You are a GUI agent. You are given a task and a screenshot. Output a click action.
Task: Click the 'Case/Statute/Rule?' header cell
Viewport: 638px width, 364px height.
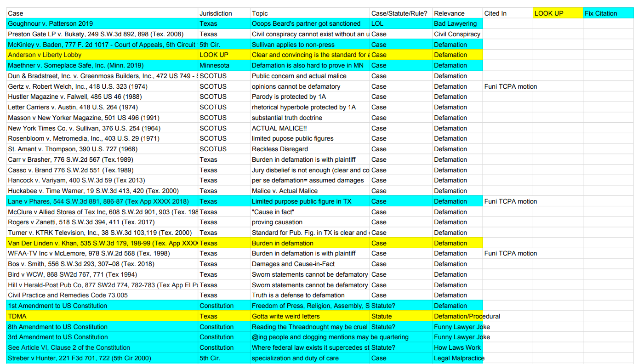tap(401, 13)
